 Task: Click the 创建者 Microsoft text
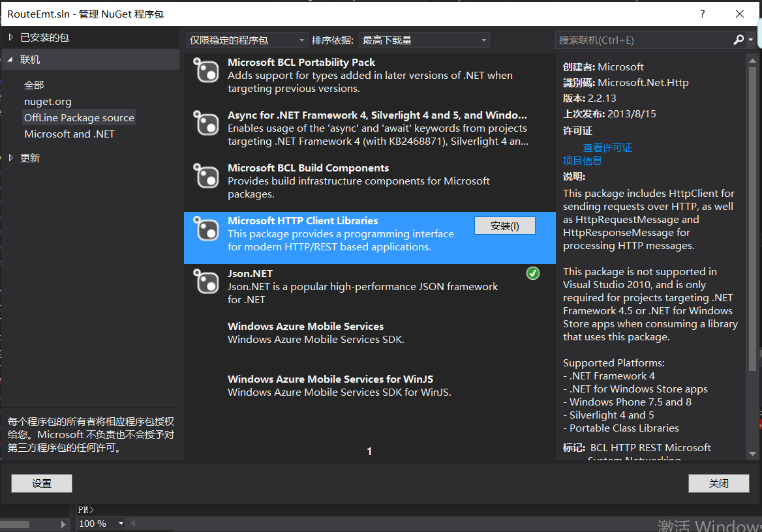pyautogui.click(x=603, y=67)
